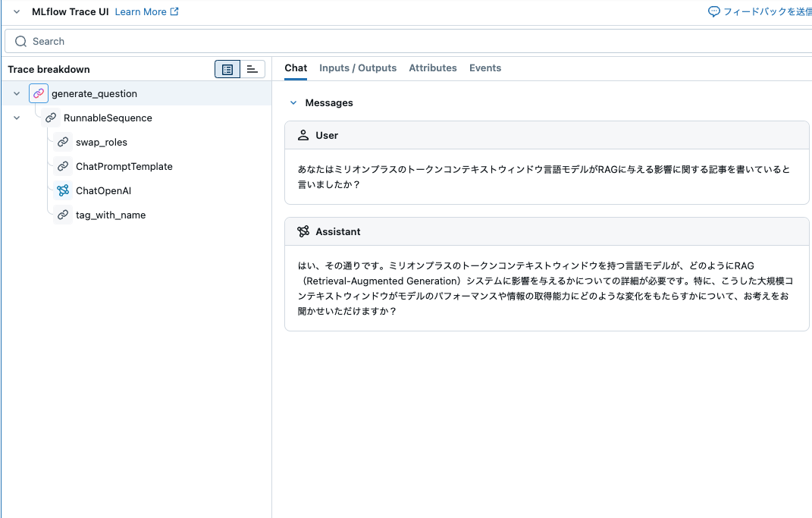Select the ChatOpenAI span icon
Viewport: 812px width, 518px height.
63,190
